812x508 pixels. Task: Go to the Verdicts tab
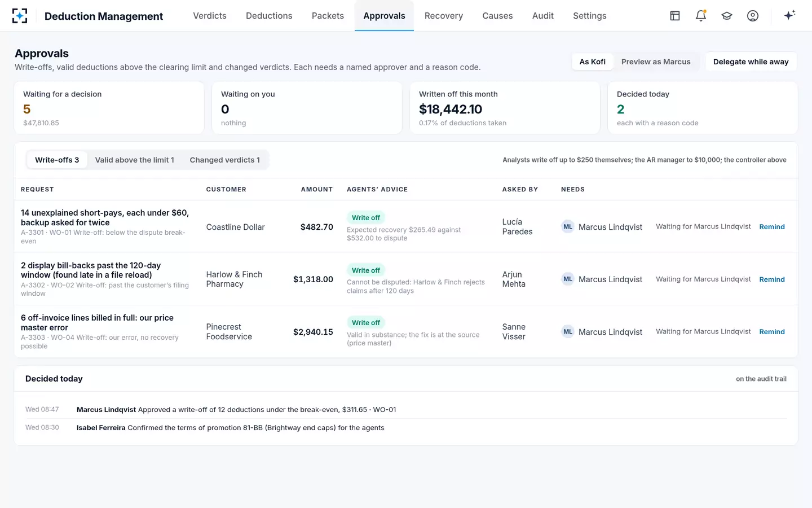pyautogui.click(x=210, y=16)
